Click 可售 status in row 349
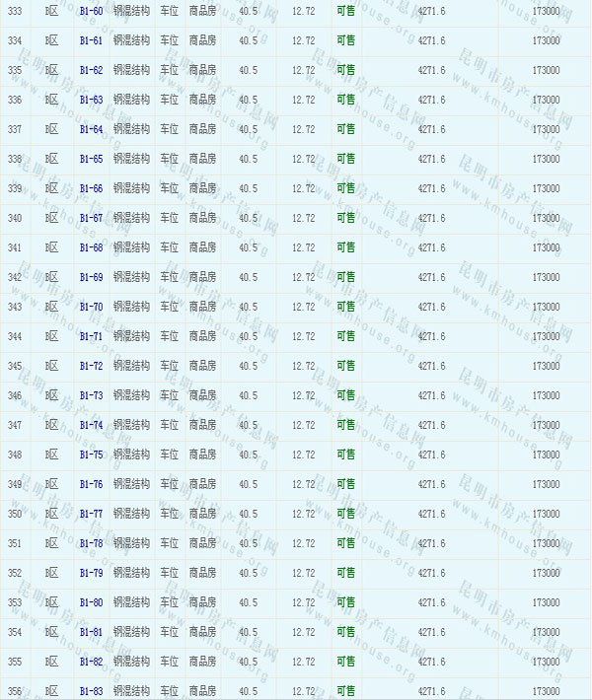This screenshot has height=700, width=592. coord(345,485)
